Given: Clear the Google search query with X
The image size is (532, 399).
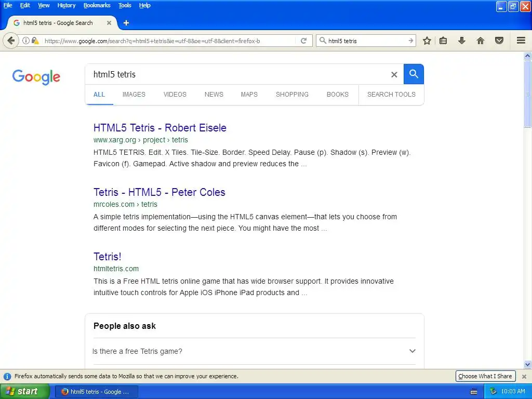Looking at the screenshot, I should pyautogui.click(x=394, y=74).
